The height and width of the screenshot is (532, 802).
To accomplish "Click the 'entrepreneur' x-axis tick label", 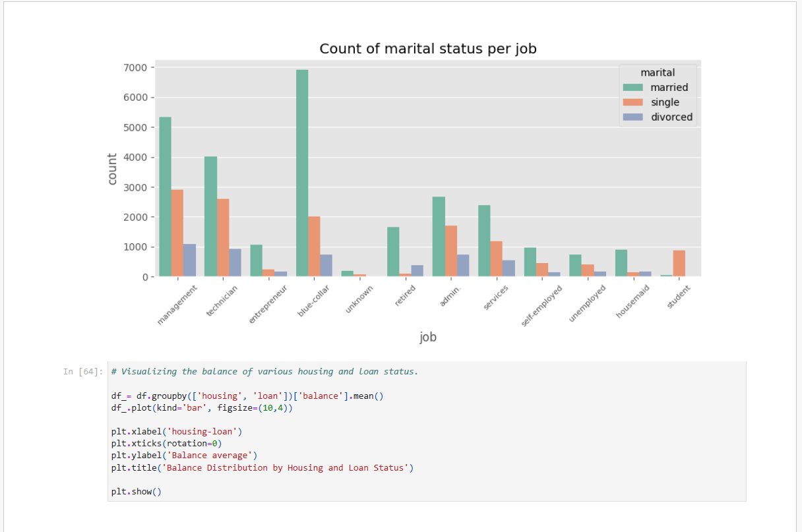I will click(268, 304).
